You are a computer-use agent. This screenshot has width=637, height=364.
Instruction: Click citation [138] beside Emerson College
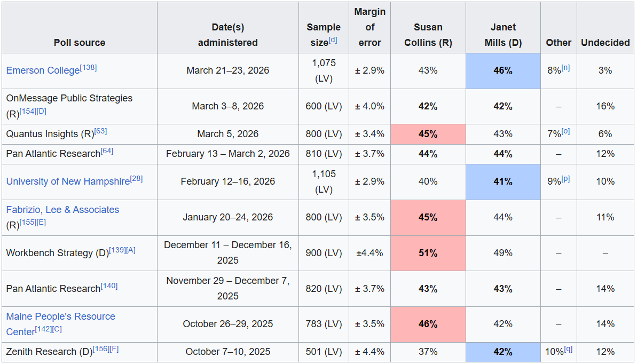(x=88, y=68)
